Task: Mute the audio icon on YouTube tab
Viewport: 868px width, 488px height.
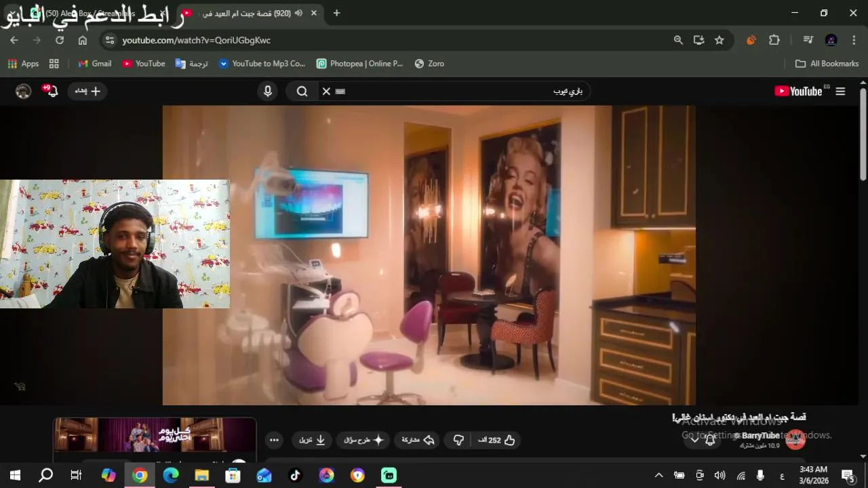Action: (x=298, y=13)
